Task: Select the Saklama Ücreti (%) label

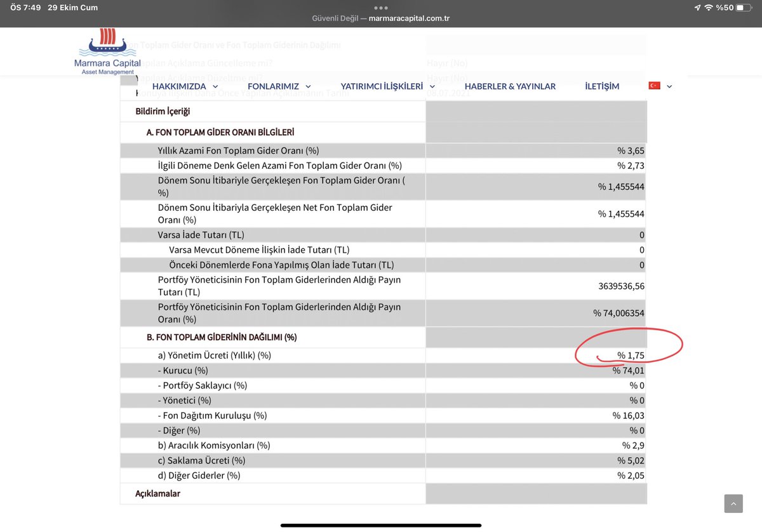Action: 201,460
